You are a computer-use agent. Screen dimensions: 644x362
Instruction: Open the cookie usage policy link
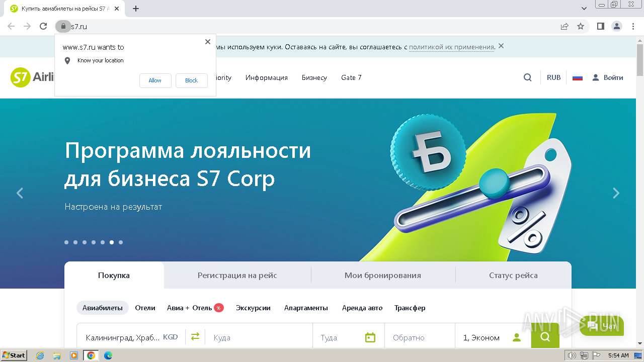(451, 47)
